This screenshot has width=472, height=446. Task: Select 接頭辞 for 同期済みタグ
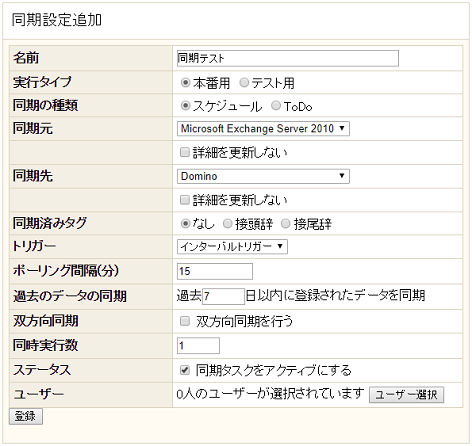[227, 223]
